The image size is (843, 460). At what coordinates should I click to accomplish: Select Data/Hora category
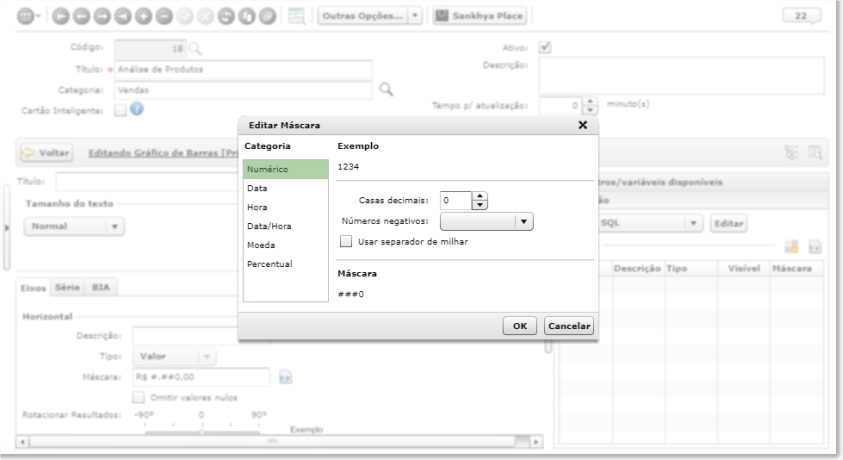285,226
